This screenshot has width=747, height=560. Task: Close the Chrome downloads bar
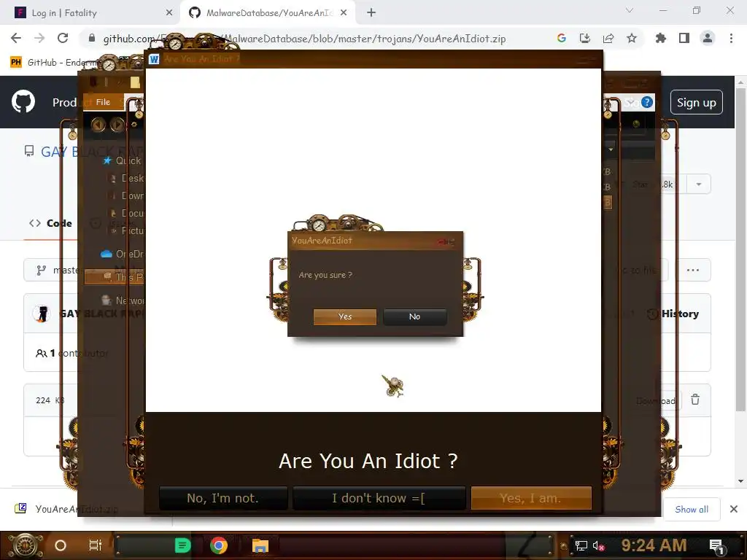click(734, 509)
